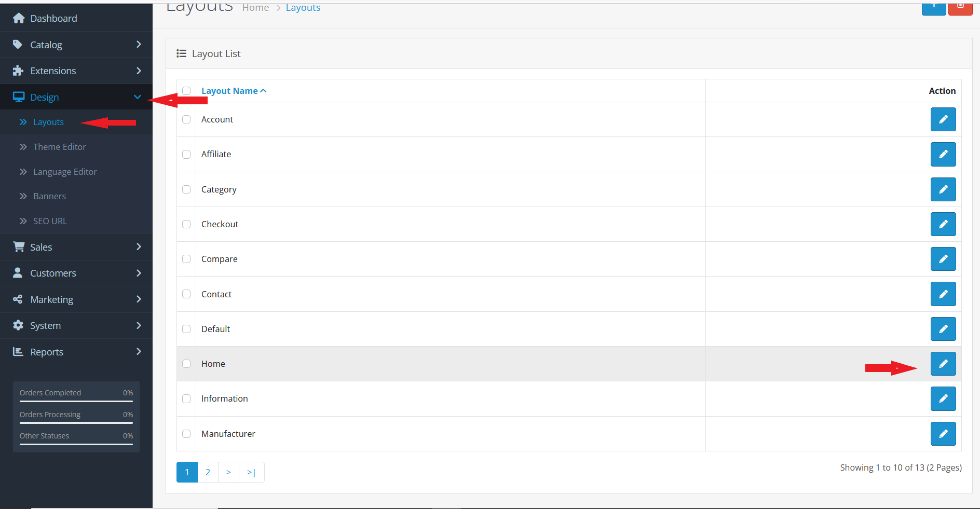Click the Orders Completed progress bar

[x=76, y=401]
